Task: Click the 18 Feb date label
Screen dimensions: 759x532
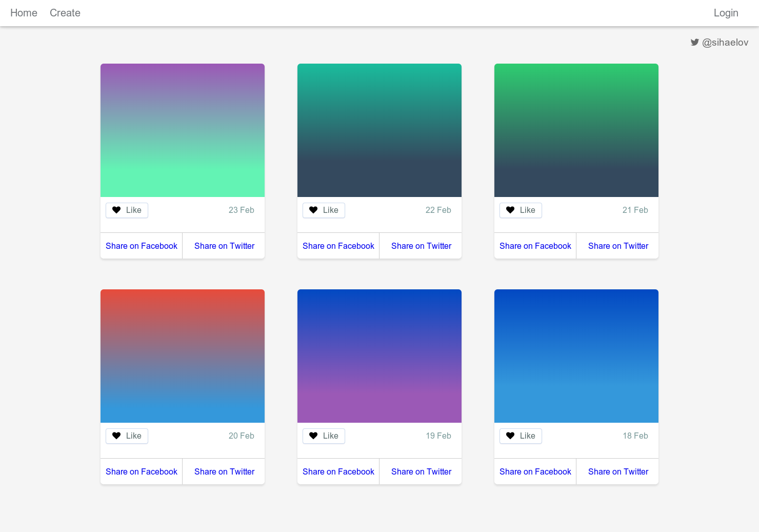Action: tap(635, 436)
